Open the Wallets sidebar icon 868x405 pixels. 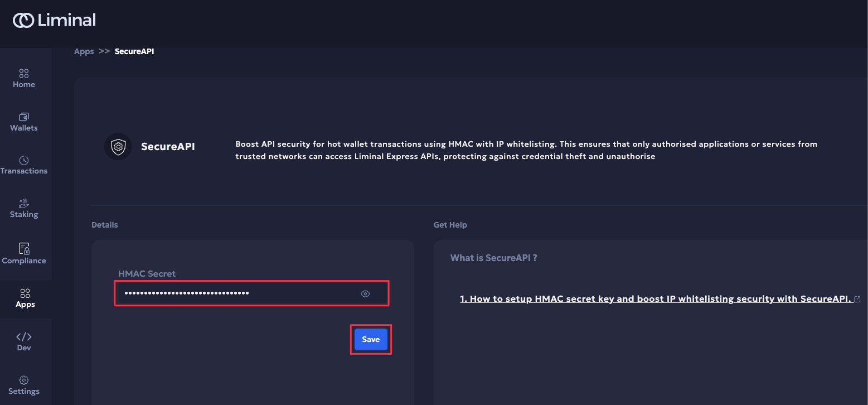coord(24,117)
